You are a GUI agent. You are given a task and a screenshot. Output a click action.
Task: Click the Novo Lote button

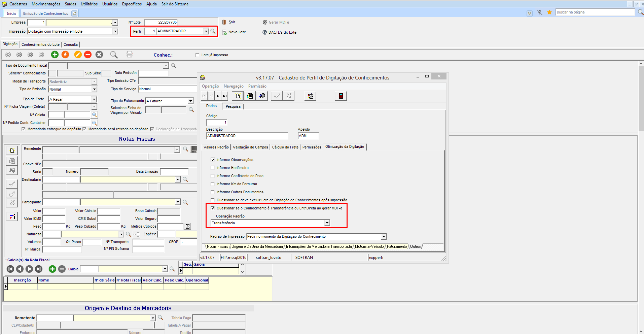(234, 32)
